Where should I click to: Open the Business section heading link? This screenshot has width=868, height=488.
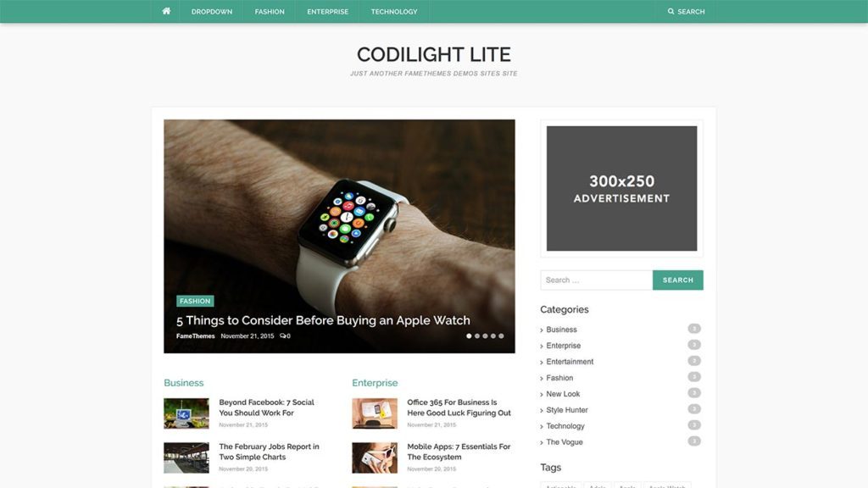tap(183, 383)
